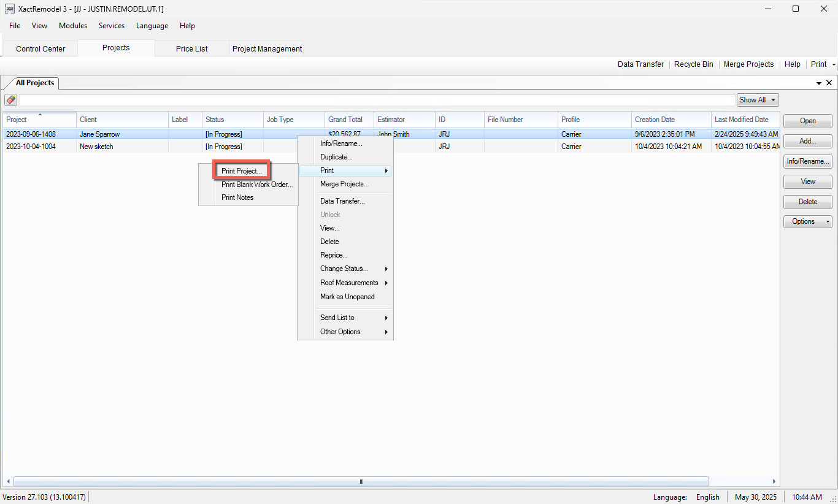Open the Show All filter dropdown

758,100
